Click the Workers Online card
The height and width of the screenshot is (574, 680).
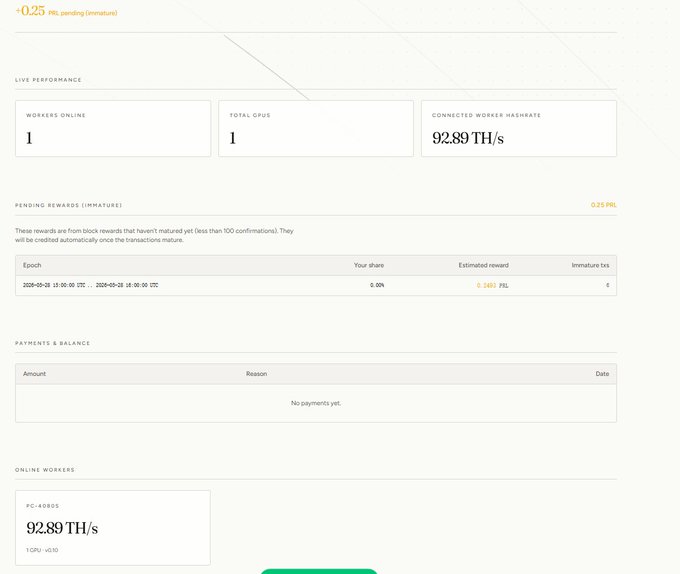tap(113, 128)
